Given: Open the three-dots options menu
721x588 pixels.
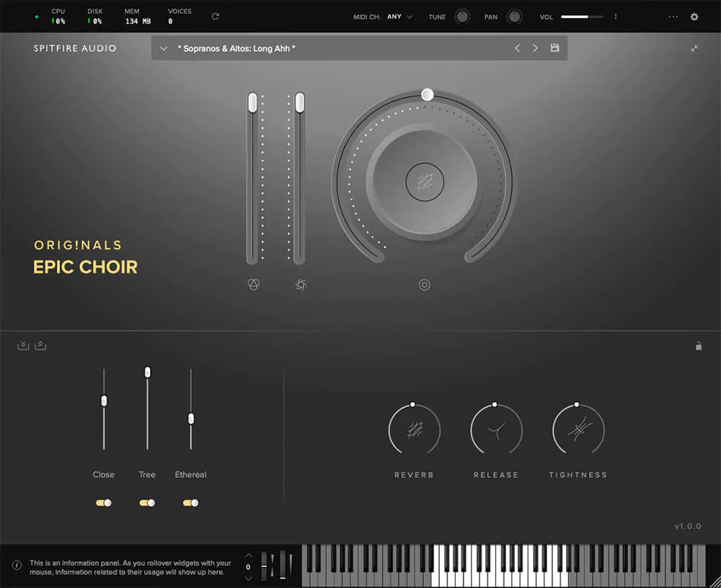Looking at the screenshot, I should click(673, 17).
